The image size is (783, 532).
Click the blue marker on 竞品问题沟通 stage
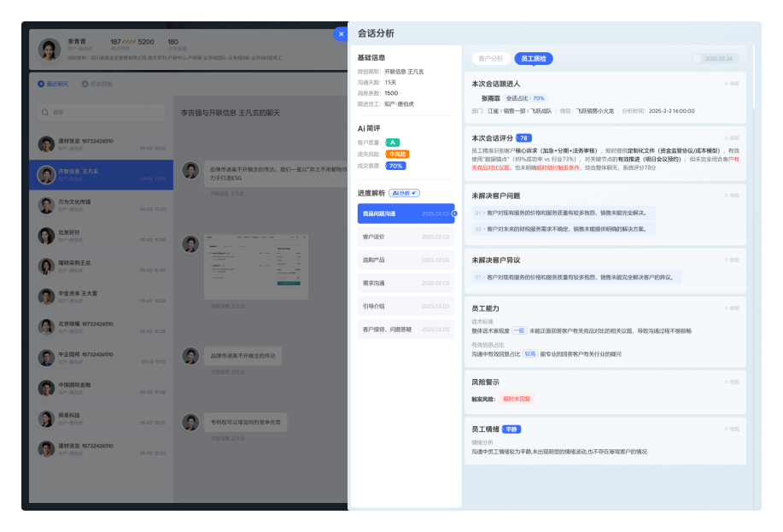pos(454,213)
